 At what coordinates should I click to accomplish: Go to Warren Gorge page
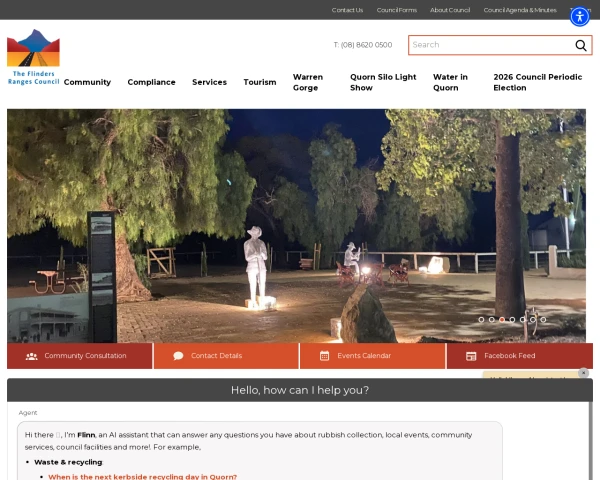pyautogui.click(x=308, y=82)
